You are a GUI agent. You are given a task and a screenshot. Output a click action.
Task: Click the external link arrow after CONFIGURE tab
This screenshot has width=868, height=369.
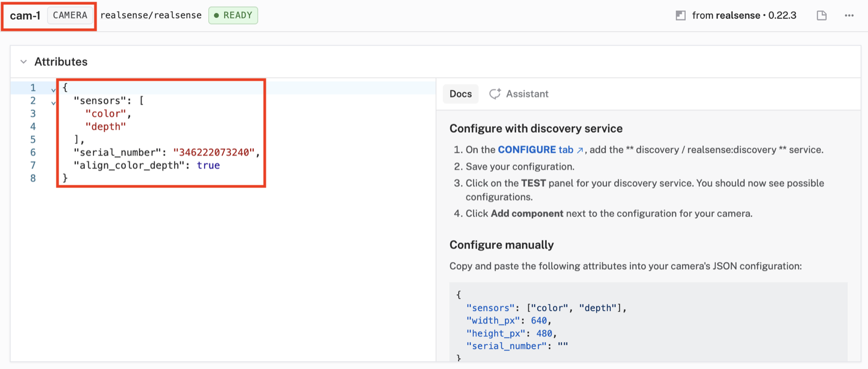[580, 150]
